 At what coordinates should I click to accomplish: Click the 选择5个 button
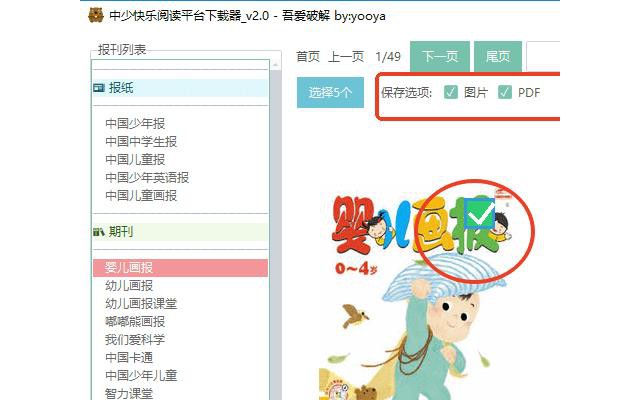[x=330, y=92]
